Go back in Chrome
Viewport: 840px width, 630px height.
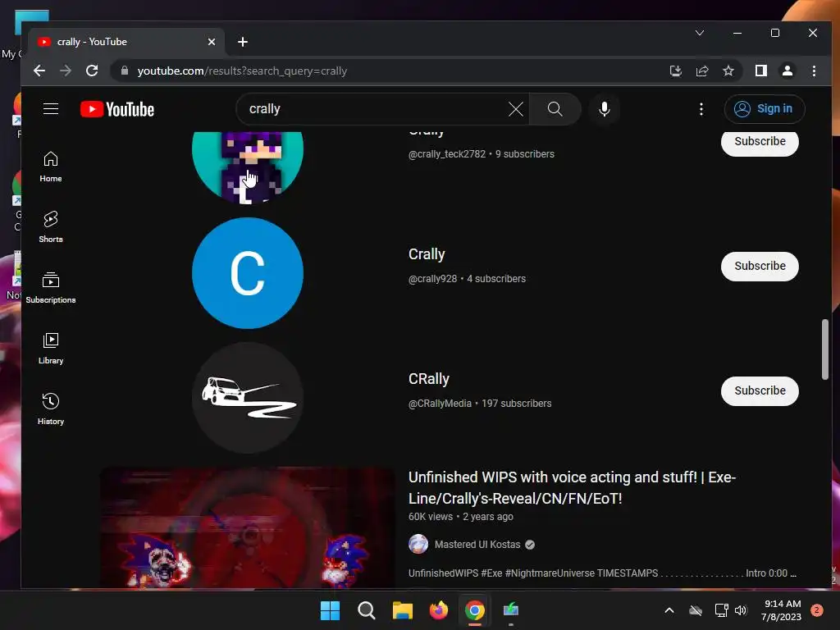pos(39,71)
